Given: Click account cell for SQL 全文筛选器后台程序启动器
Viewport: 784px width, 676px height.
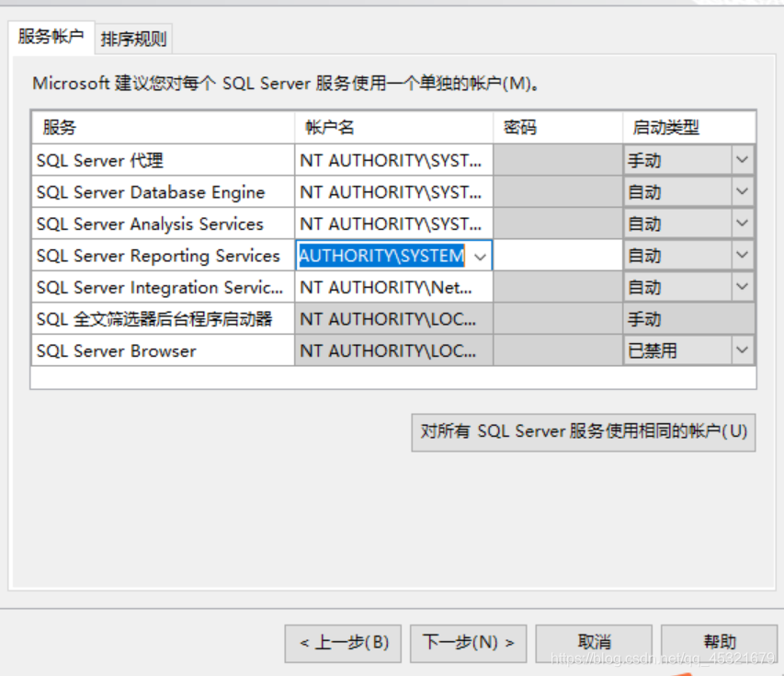Looking at the screenshot, I should (393, 319).
